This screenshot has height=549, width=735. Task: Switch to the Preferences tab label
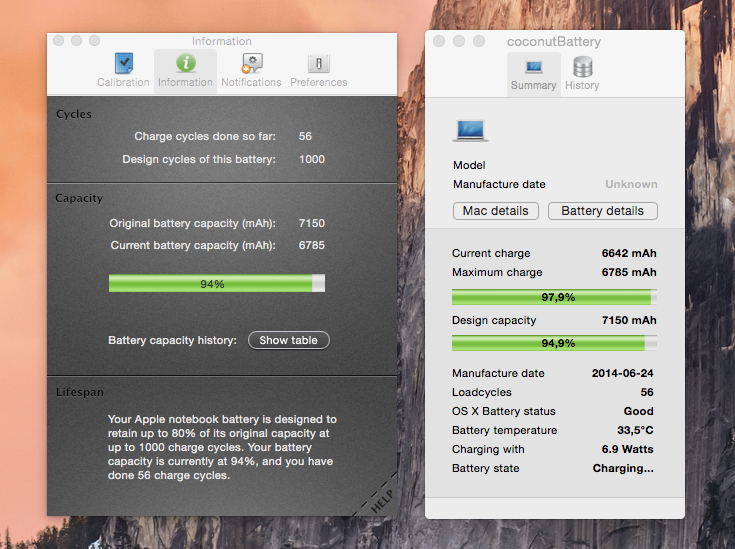pos(319,83)
